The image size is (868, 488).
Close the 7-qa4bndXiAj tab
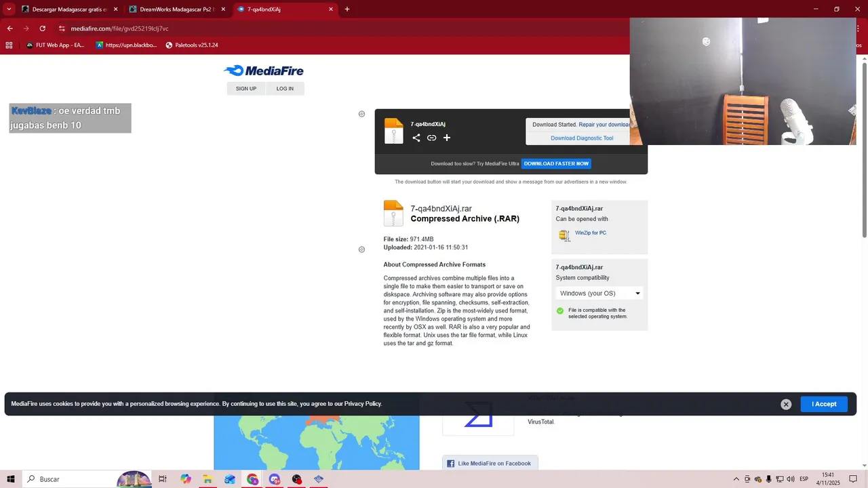pos(331,9)
